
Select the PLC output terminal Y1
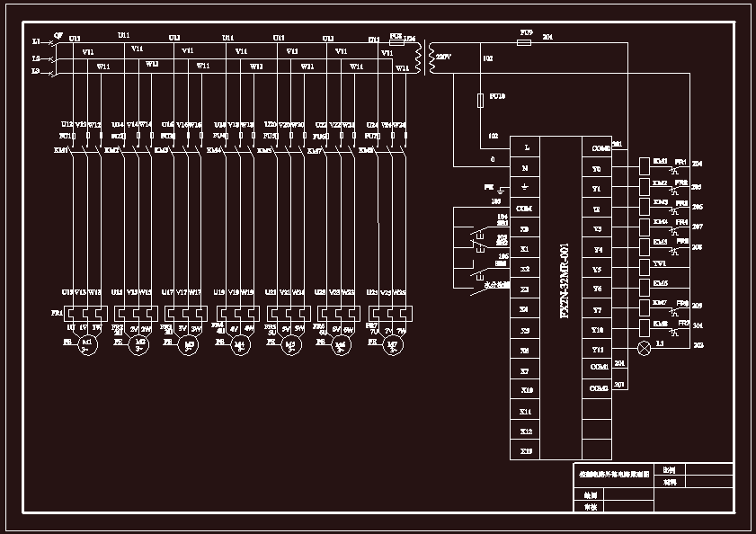(597, 189)
